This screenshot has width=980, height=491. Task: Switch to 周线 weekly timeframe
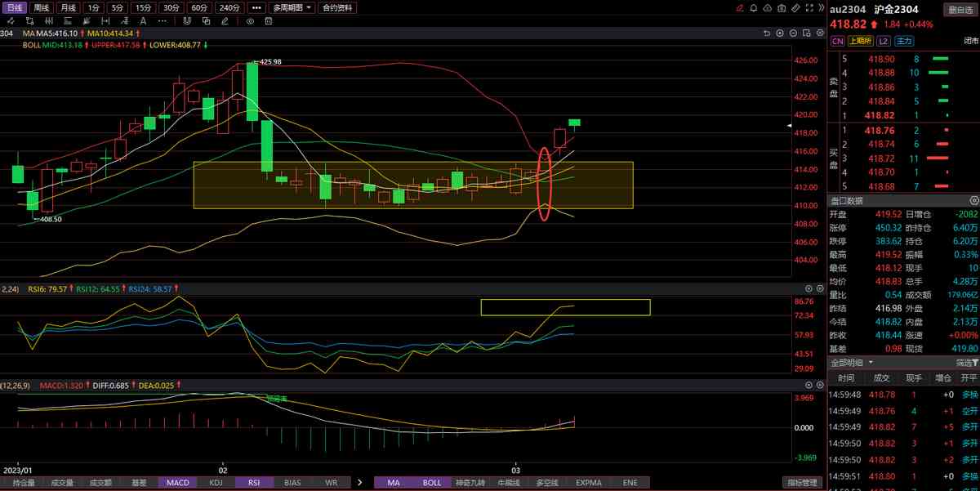(42, 8)
